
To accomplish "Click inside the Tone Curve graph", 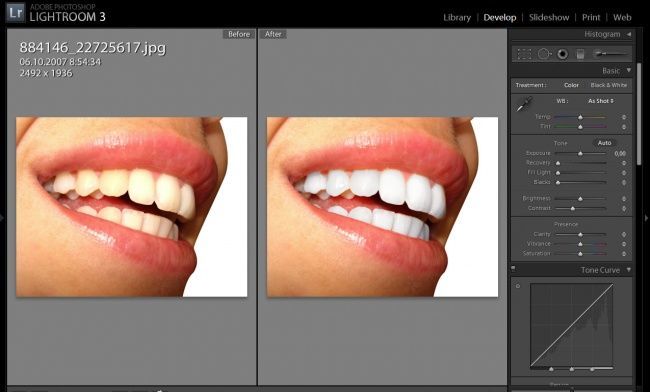I will click(572, 325).
